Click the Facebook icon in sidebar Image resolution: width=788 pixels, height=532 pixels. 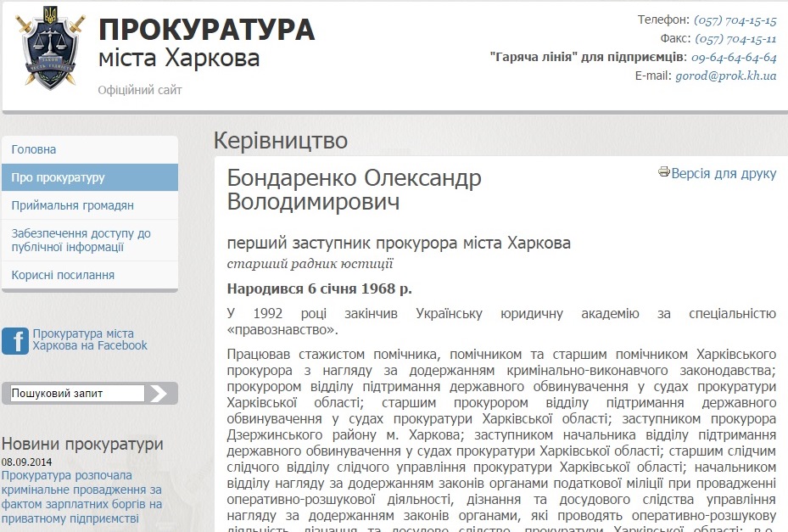tap(15, 340)
